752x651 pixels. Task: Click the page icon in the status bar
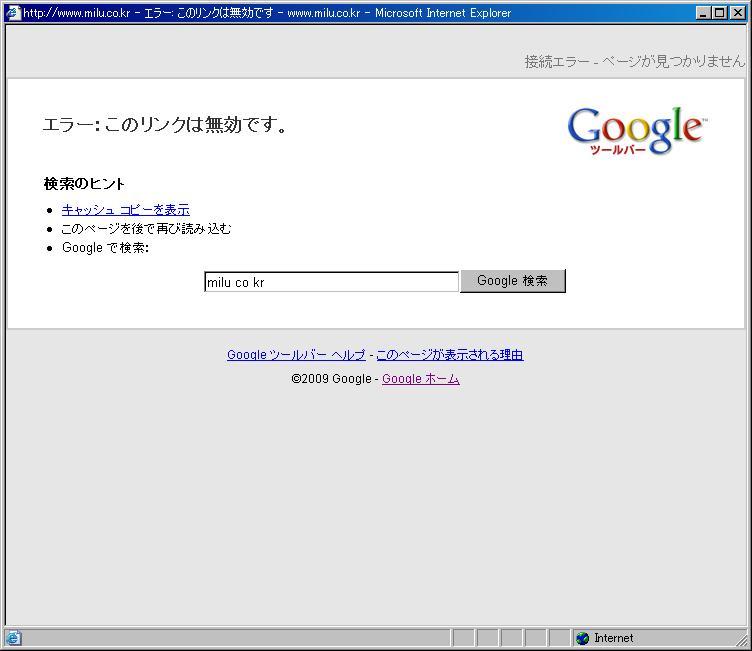pyautogui.click(x=14, y=638)
